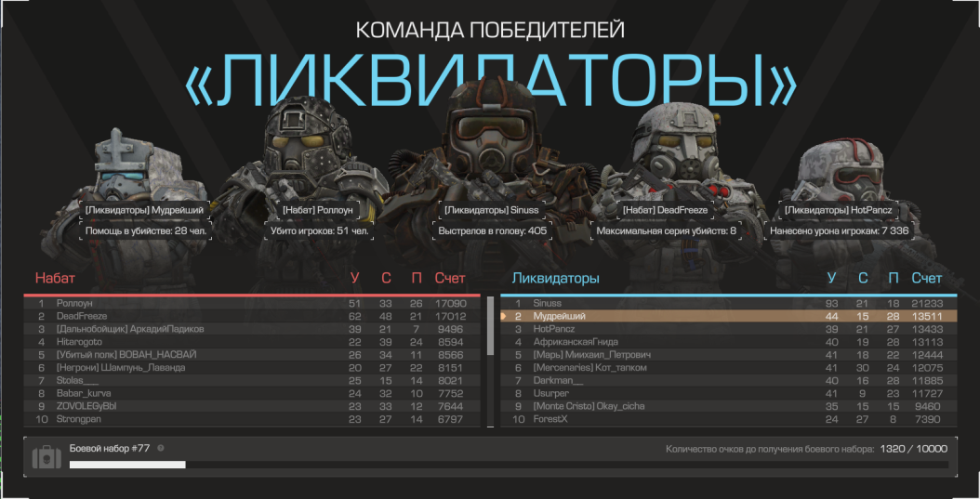The image size is (980, 499).
Task: Select the HotPancz row in the Ликвидаторы table
Action: tap(729, 329)
